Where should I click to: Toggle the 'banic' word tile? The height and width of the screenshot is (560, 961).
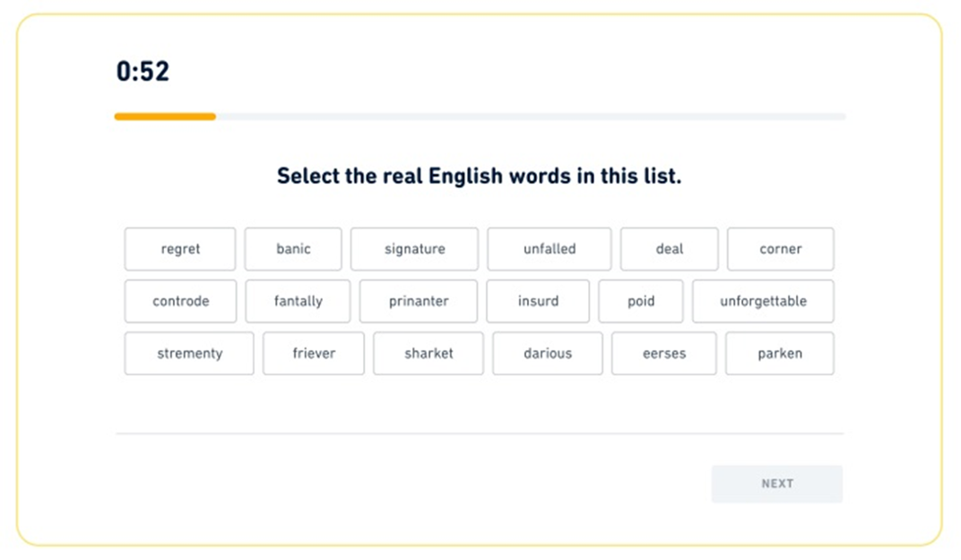[293, 249]
